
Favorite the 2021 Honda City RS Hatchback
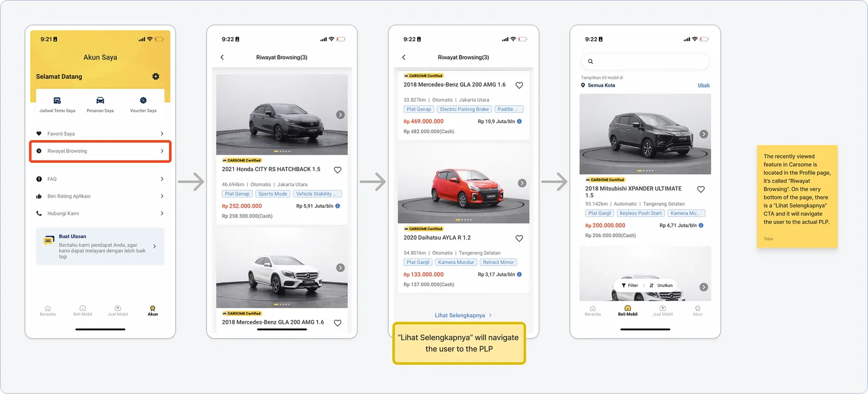[337, 170]
